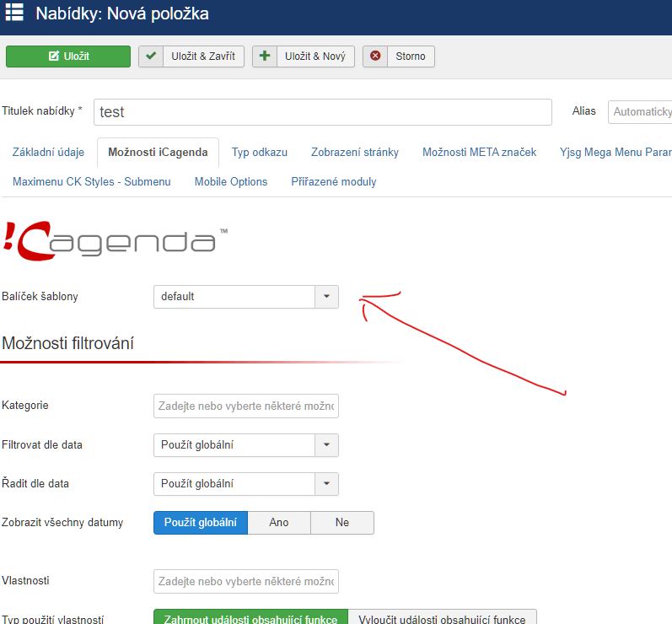Click the red cancel icon on Storno
The height and width of the screenshot is (624, 672).
pyautogui.click(x=375, y=56)
